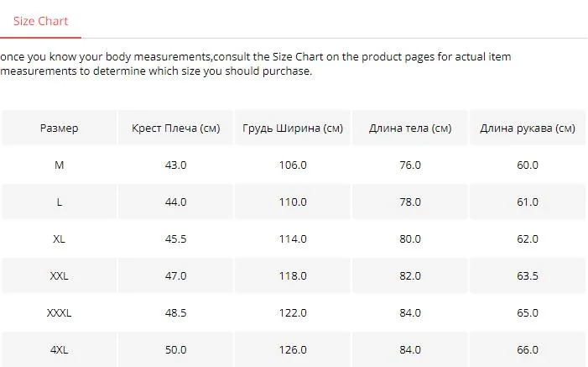Viewport: 588px width, 367px height.
Task: Select the Длина тела (см) header
Action: click(x=410, y=128)
